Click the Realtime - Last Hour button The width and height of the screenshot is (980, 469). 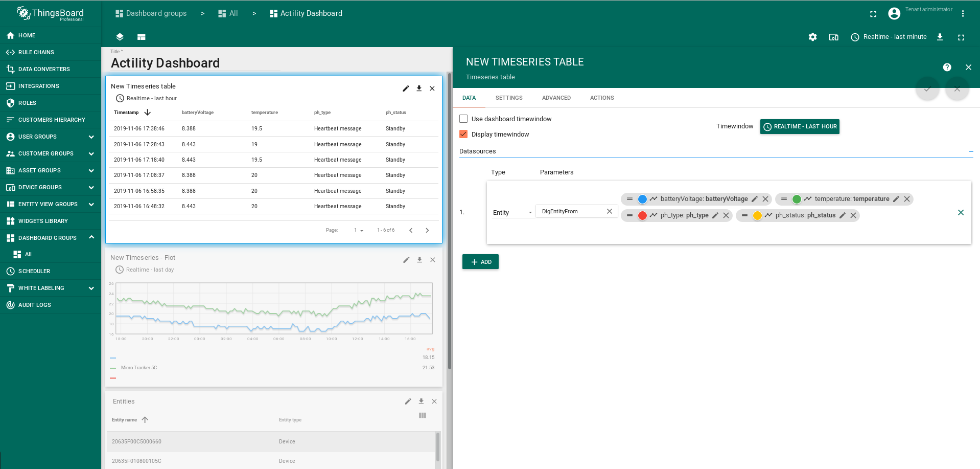click(x=800, y=126)
